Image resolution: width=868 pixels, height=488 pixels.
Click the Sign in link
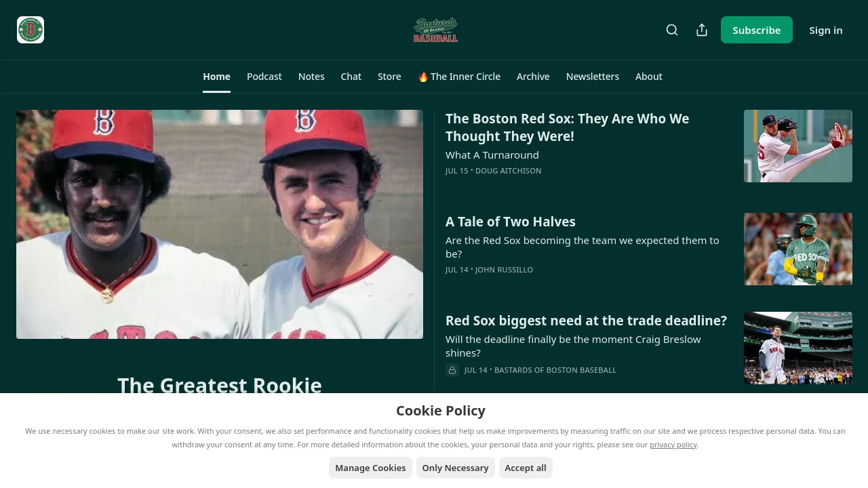point(826,30)
